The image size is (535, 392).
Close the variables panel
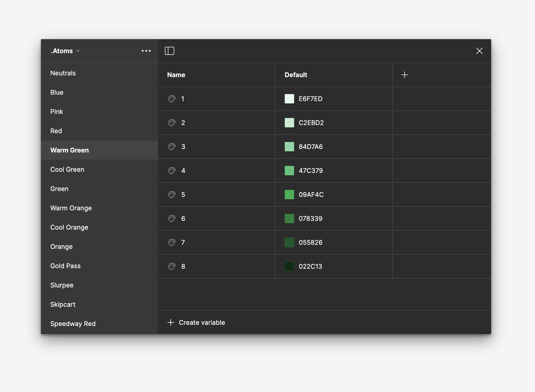pyautogui.click(x=479, y=51)
